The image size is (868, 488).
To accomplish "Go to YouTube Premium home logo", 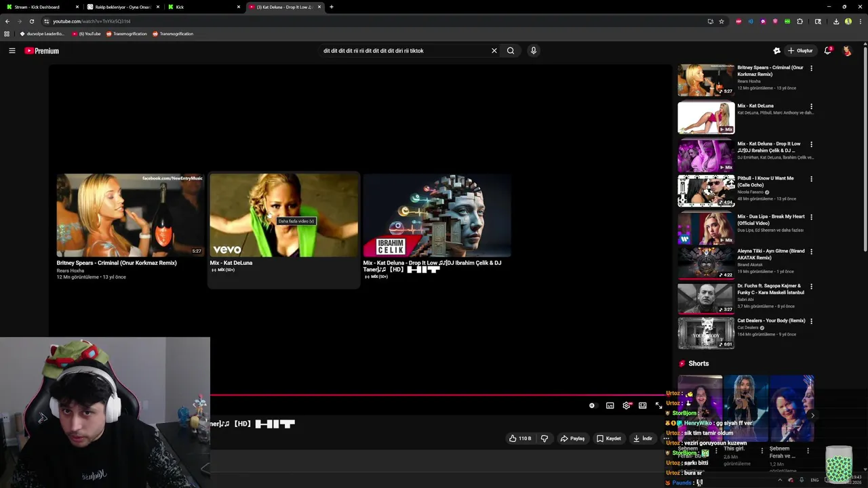I will coord(42,51).
